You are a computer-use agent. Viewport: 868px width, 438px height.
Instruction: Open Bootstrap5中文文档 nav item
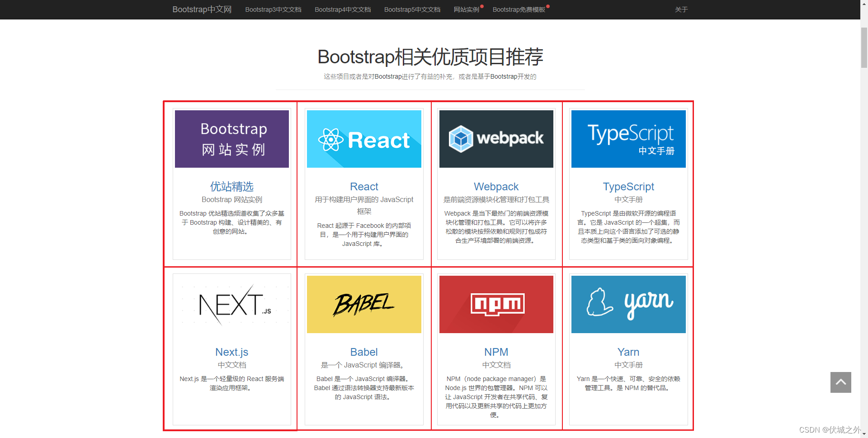(412, 9)
